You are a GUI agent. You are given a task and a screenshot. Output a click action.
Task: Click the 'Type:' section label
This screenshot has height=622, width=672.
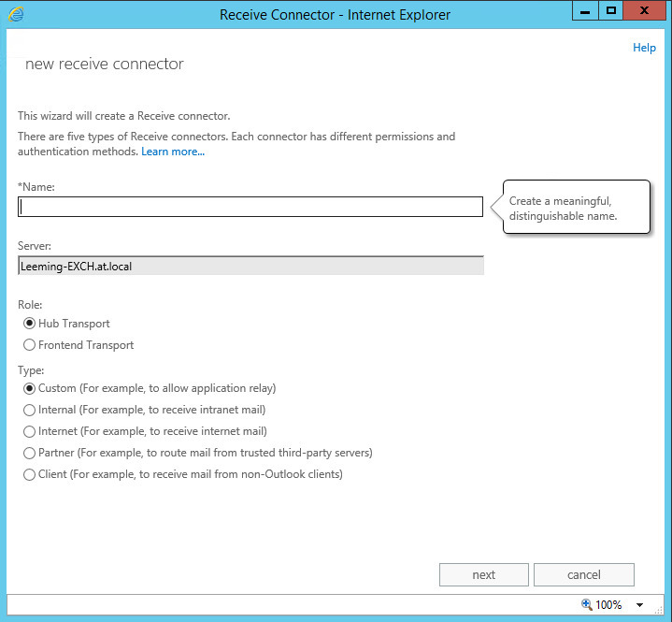(31, 370)
